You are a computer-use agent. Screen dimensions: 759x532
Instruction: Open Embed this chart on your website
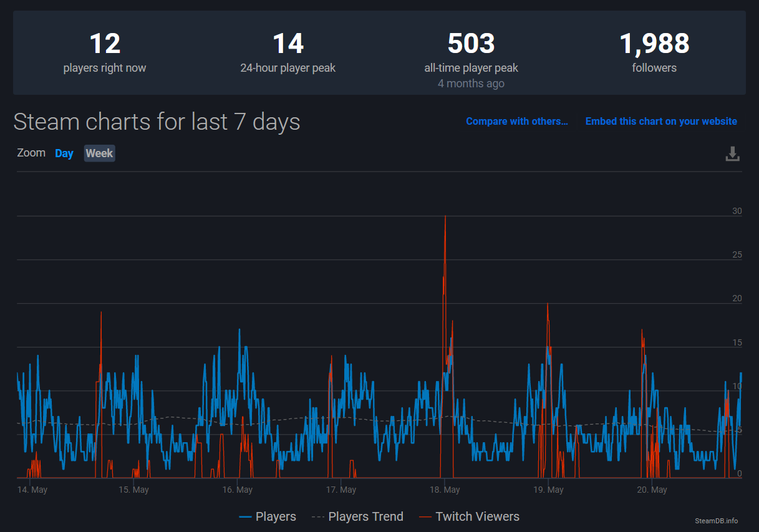[661, 122]
